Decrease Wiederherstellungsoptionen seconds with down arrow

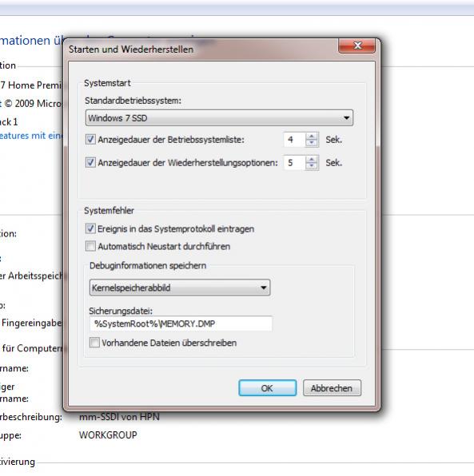coord(312,166)
